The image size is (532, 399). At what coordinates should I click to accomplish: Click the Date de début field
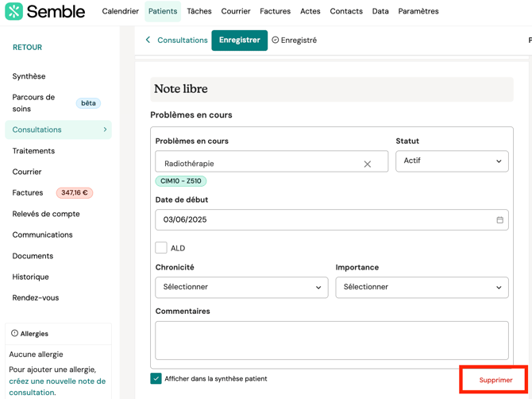[331, 219]
